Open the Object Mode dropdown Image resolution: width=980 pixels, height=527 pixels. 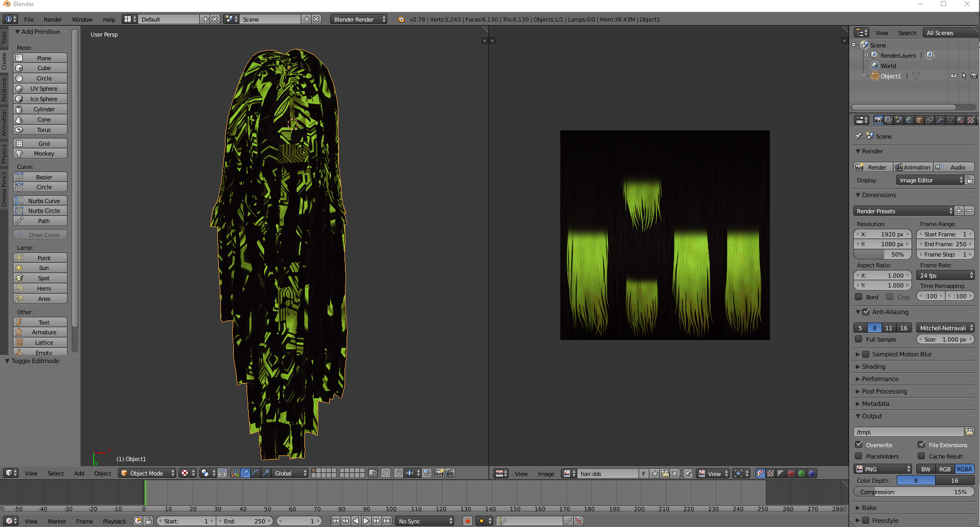click(x=147, y=473)
